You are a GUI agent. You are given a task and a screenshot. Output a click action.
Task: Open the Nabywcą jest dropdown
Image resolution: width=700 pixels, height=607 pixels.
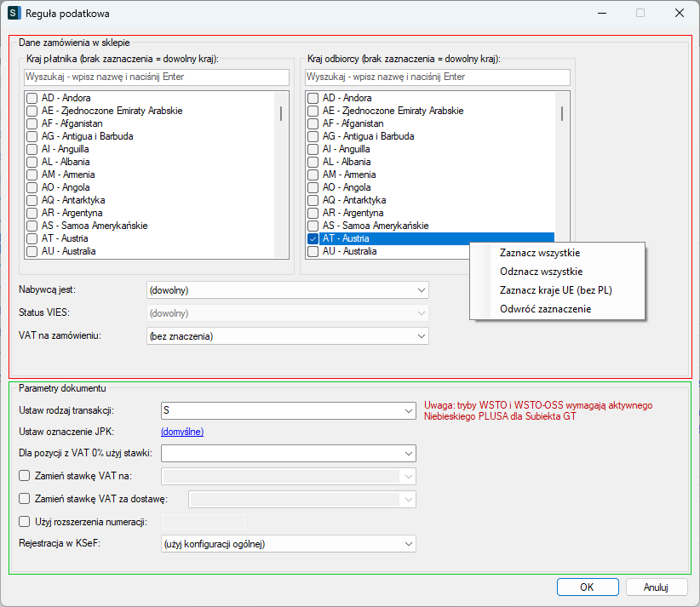287,290
